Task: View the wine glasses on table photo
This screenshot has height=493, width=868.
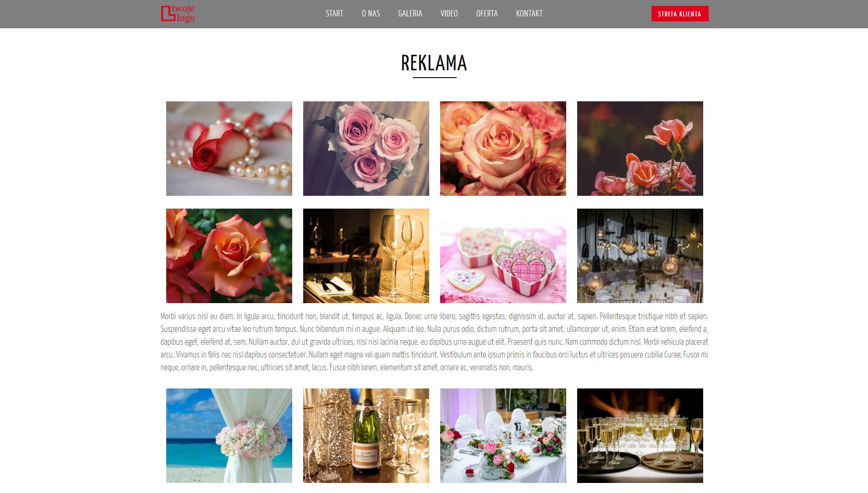Action: click(x=366, y=256)
